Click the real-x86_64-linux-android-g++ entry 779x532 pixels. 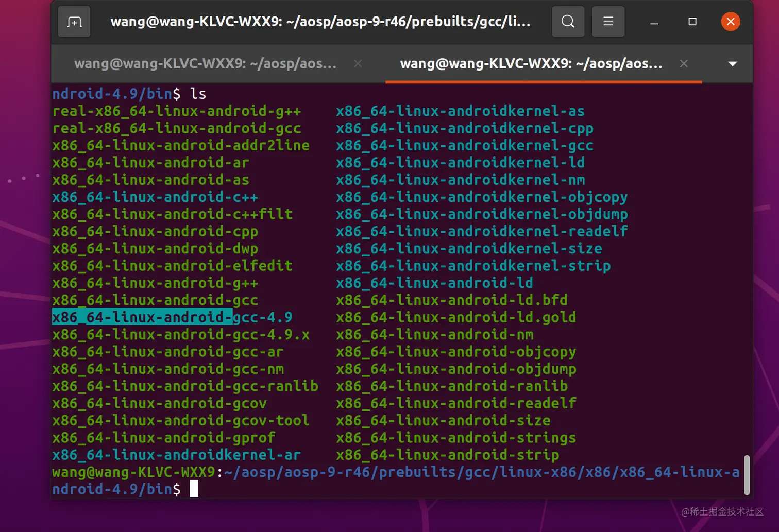click(x=177, y=110)
